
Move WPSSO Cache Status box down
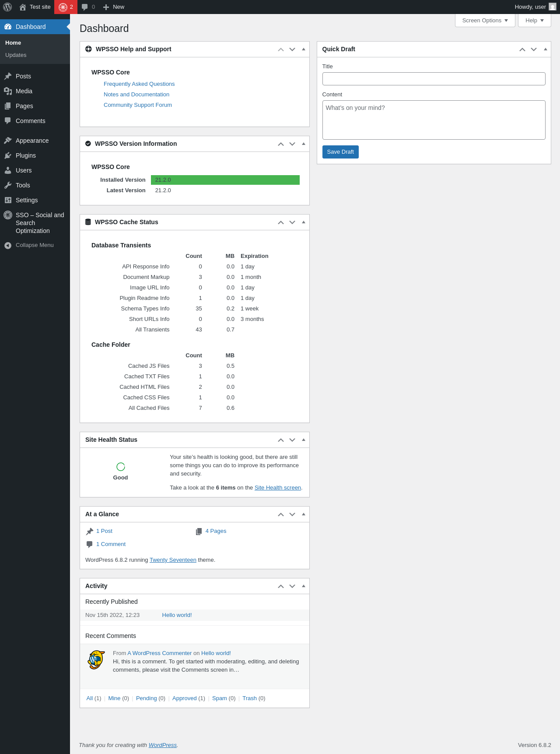(x=292, y=222)
